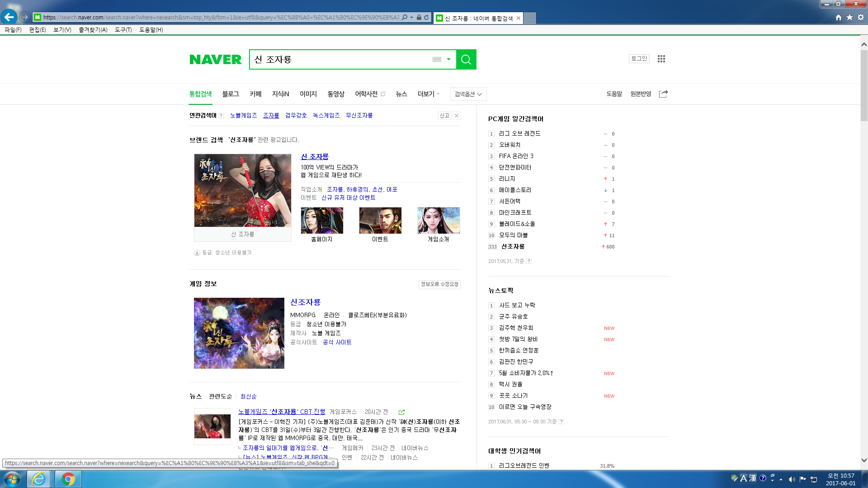Click the Hanja 漢 icon in tray
This screenshot has height=488, width=868.
[753, 478]
